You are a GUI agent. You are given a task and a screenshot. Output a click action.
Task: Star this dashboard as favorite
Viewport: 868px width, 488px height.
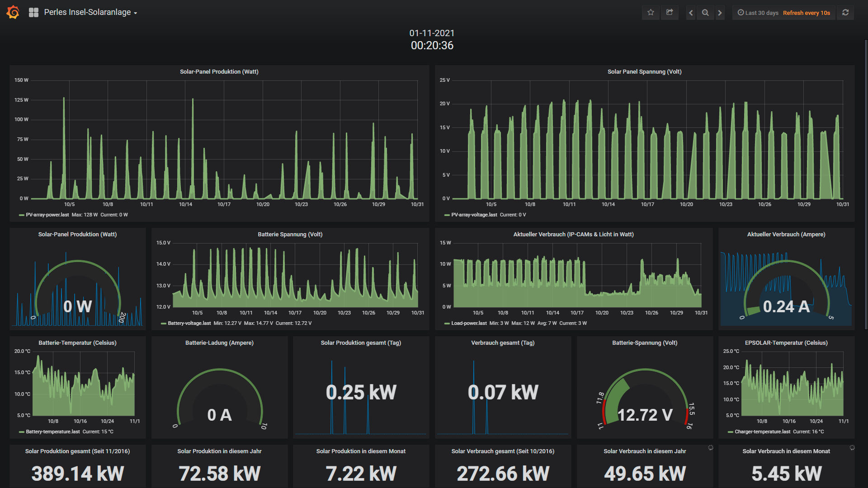click(x=651, y=13)
